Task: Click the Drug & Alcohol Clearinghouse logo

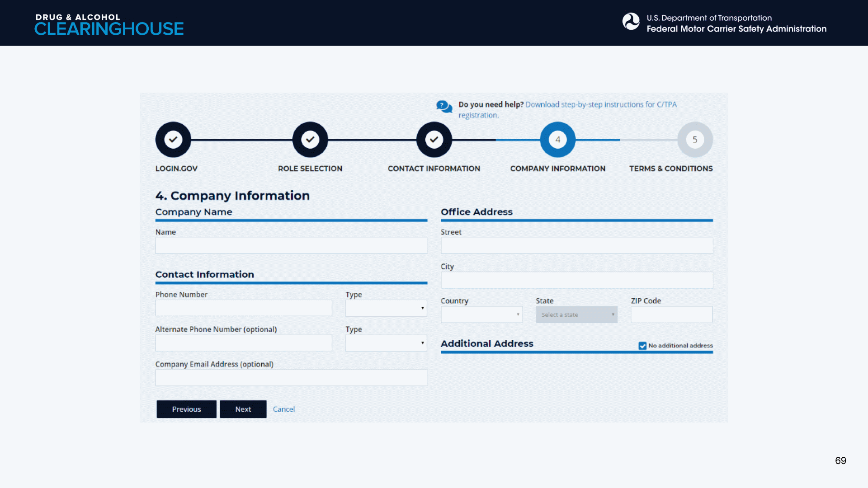Action: point(109,24)
